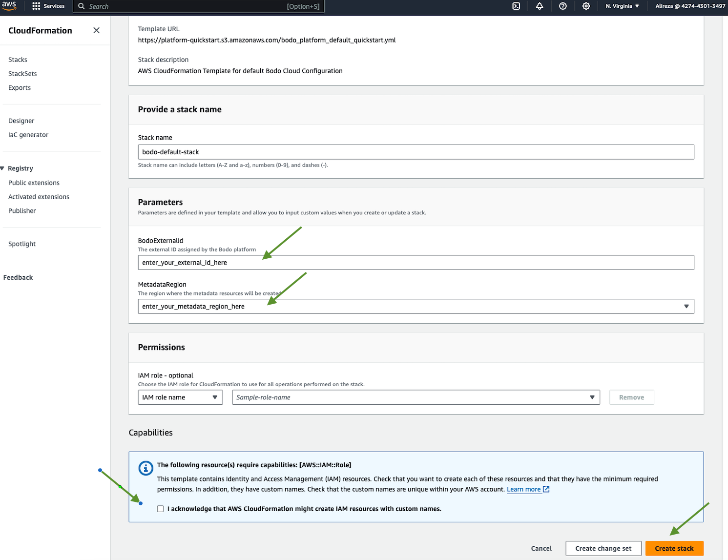Image resolution: width=728 pixels, height=560 pixels.
Task: Open IaC generator in the sidebar
Action: [28, 135]
